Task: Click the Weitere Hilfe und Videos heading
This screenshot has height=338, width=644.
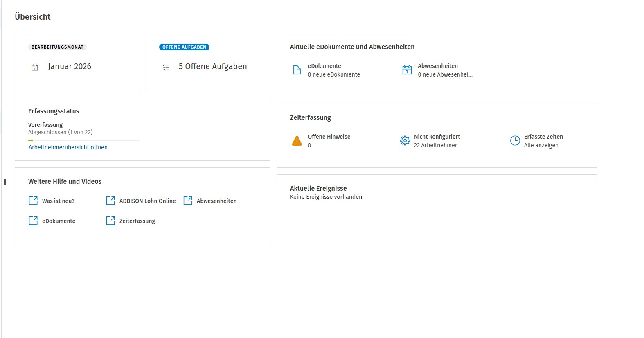Action: 65,181
